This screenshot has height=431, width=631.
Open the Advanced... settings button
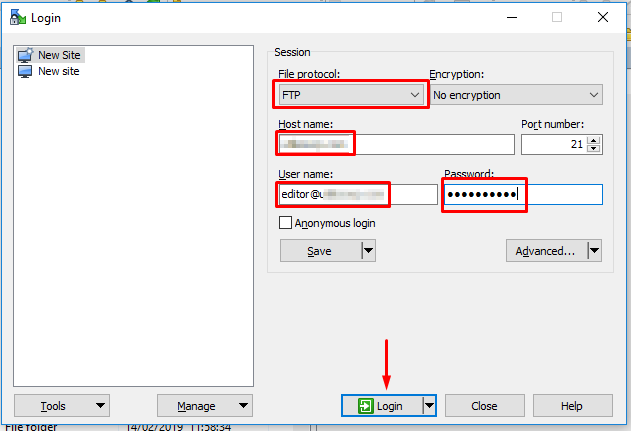(546, 251)
